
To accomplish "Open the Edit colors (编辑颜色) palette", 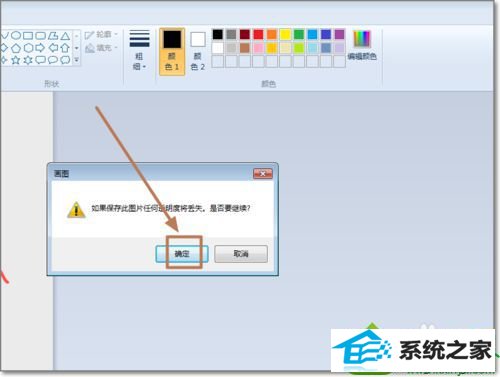I will click(x=362, y=45).
